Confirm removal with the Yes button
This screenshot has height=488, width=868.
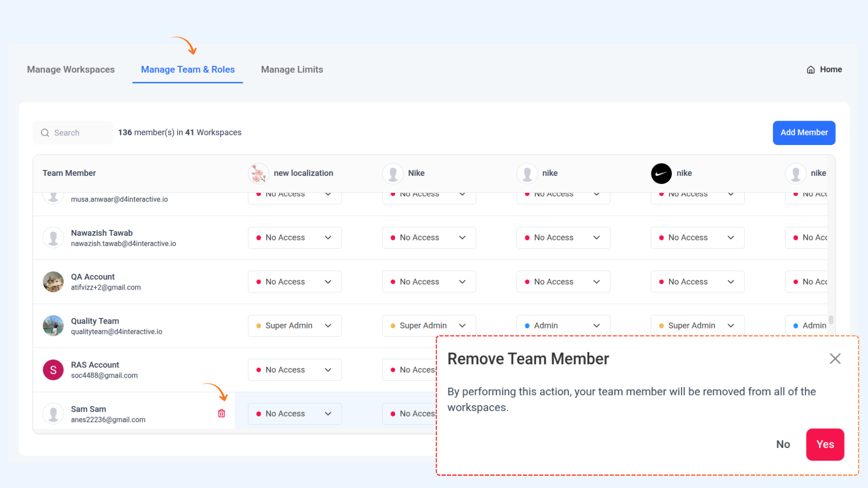tap(825, 445)
